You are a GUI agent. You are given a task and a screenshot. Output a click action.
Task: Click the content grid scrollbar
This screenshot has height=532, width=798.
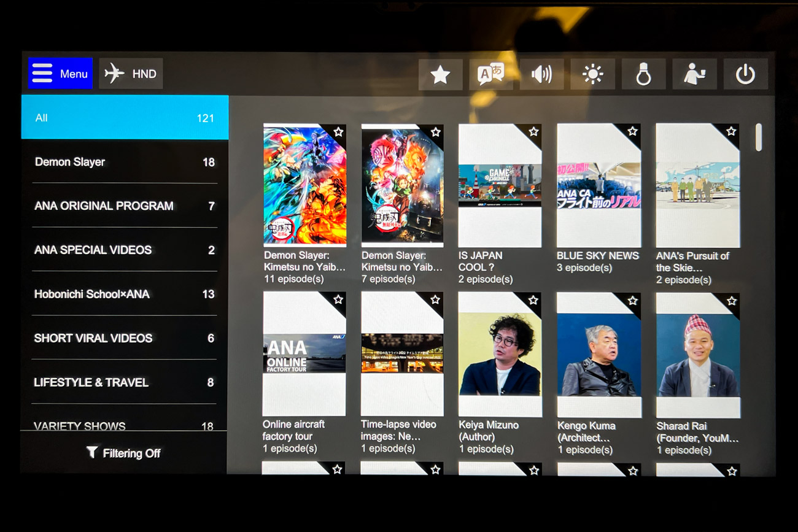tap(759, 137)
